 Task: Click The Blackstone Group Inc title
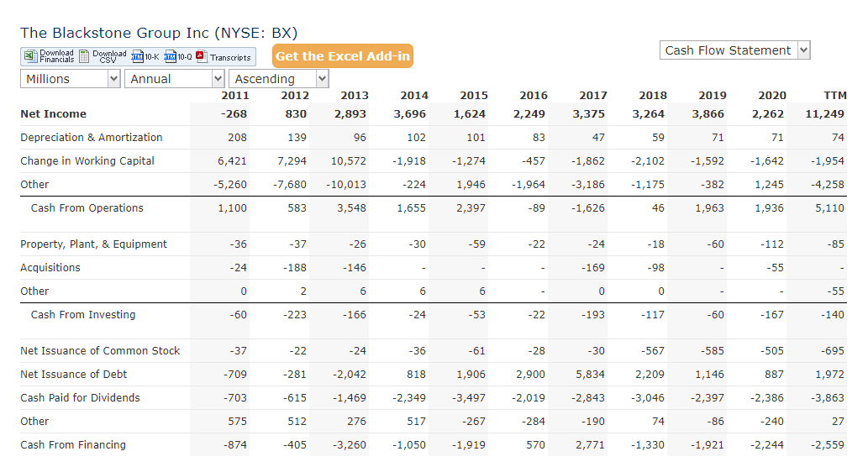(x=159, y=34)
